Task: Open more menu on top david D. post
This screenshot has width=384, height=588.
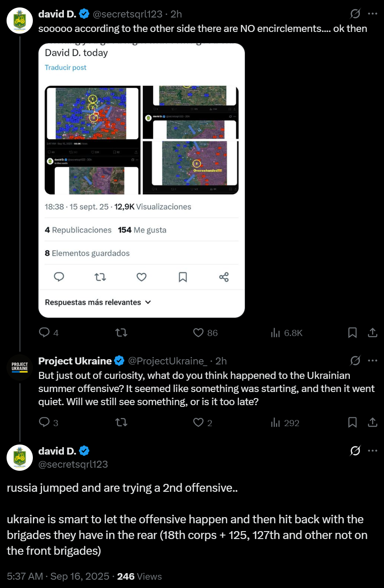Action: pyautogui.click(x=373, y=14)
